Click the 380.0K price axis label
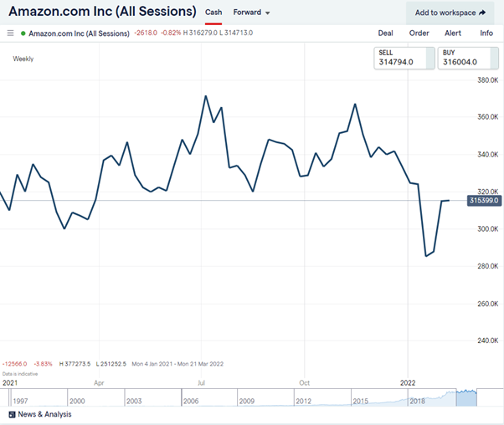 point(487,80)
